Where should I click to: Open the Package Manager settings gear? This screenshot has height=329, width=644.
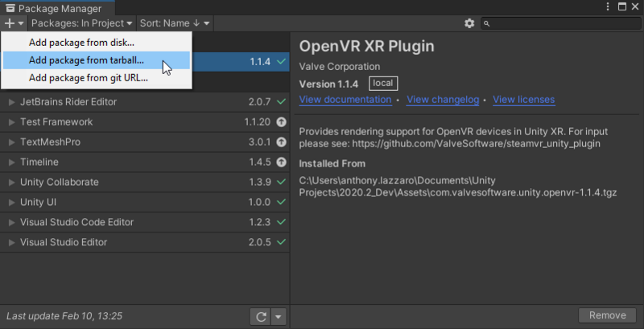pyautogui.click(x=469, y=23)
